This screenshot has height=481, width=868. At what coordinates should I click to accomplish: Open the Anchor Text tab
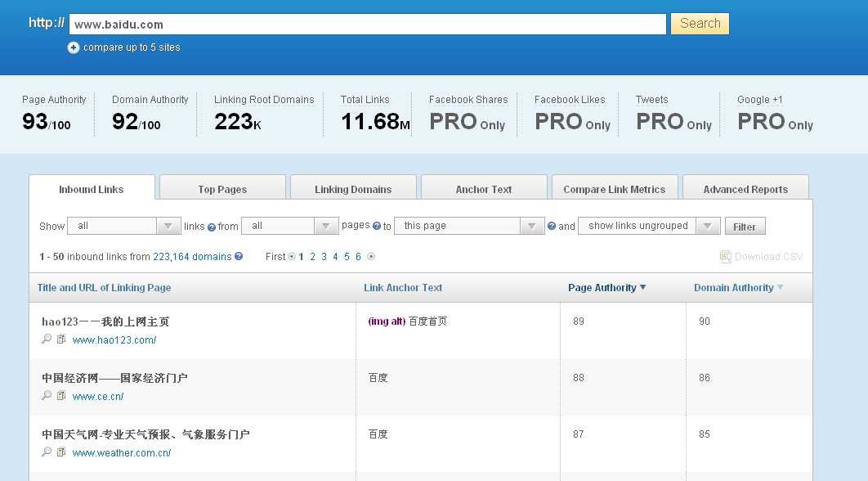click(484, 188)
